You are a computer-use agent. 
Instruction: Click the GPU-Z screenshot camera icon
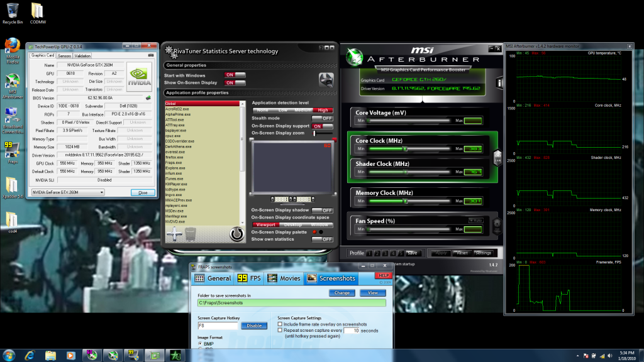(x=151, y=55)
